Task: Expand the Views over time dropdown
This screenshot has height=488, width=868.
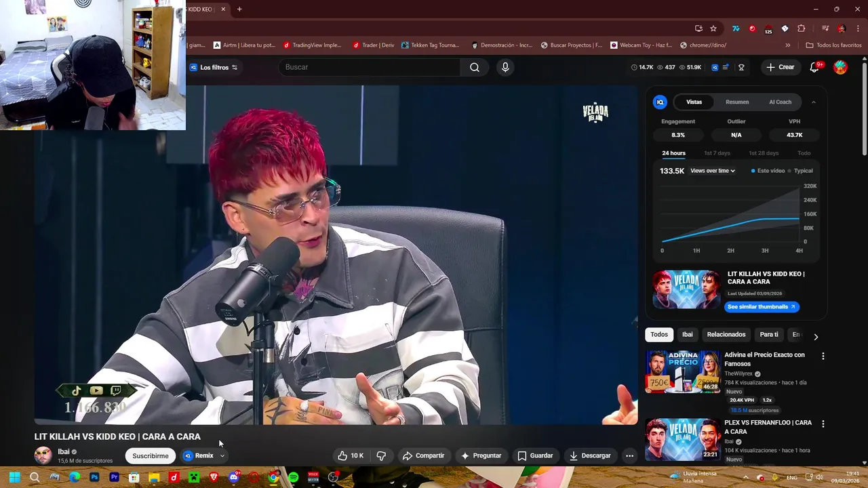Action: point(713,171)
